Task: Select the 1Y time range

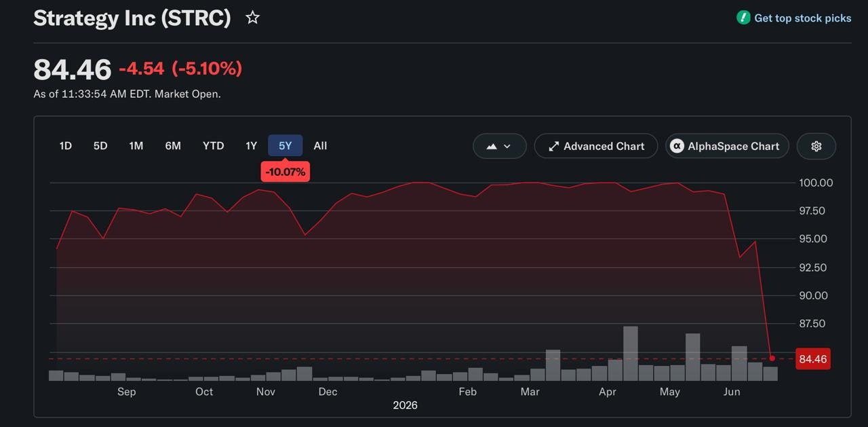Action: [251, 145]
